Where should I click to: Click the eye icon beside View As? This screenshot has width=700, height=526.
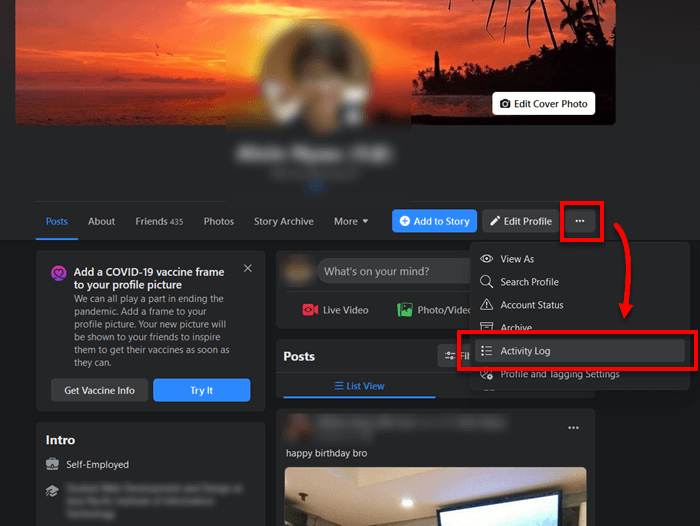487,259
